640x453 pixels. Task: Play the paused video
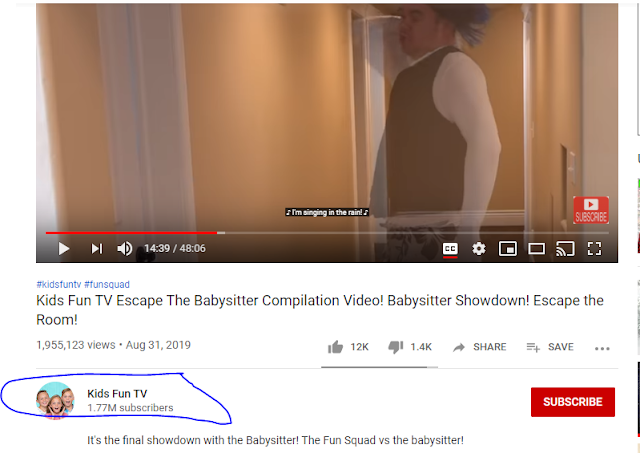click(64, 249)
